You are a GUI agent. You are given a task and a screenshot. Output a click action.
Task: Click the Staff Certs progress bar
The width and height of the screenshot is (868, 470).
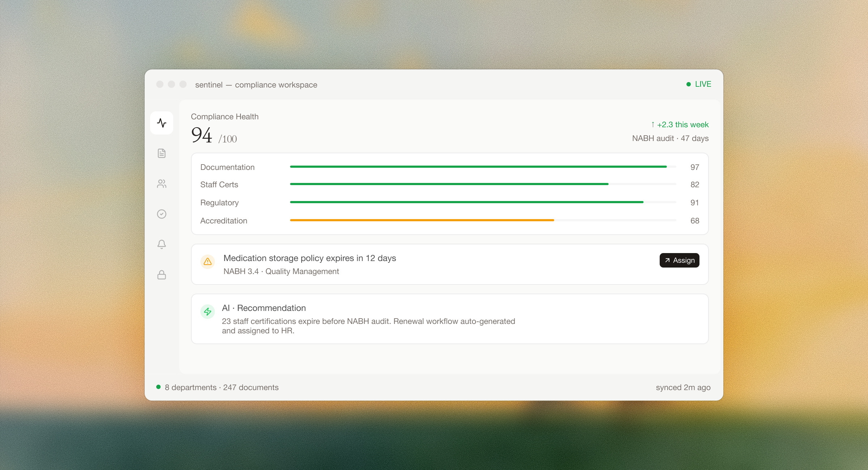(483, 184)
